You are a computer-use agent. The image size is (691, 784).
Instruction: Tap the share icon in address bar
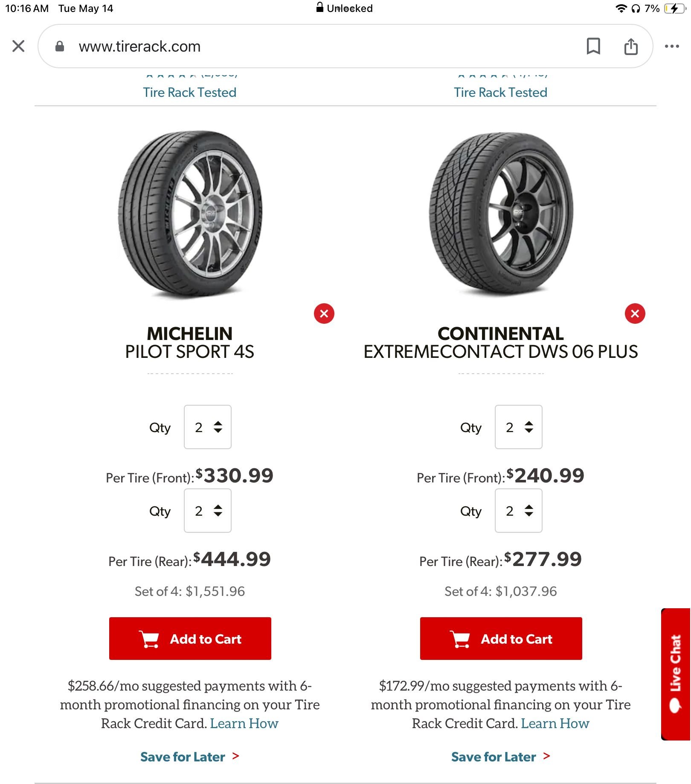tap(630, 46)
